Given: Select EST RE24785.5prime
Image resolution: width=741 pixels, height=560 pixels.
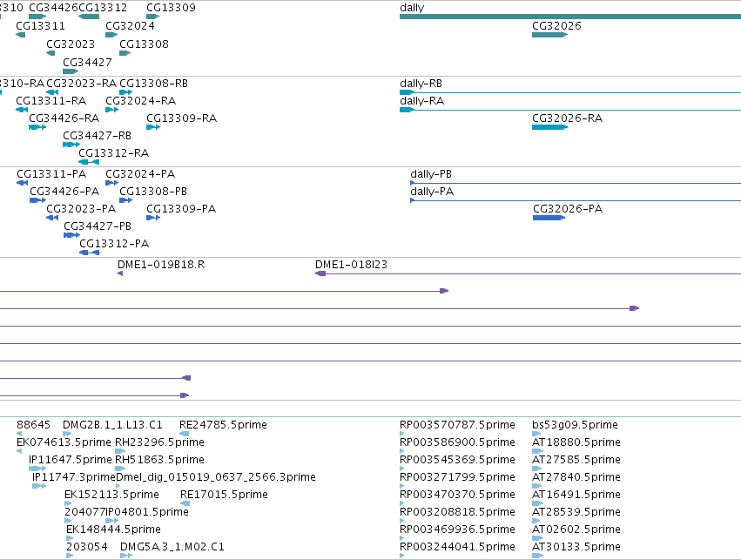Looking at the screenshot, I should pos(184,434).
